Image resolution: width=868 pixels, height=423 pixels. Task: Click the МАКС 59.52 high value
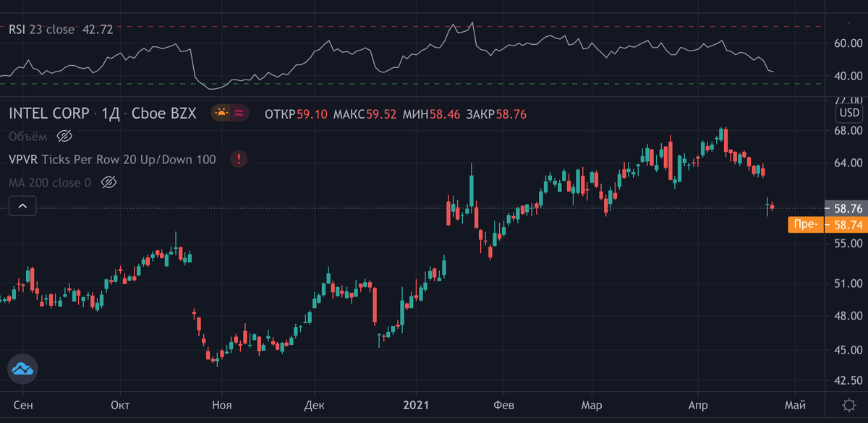point(365,114)
